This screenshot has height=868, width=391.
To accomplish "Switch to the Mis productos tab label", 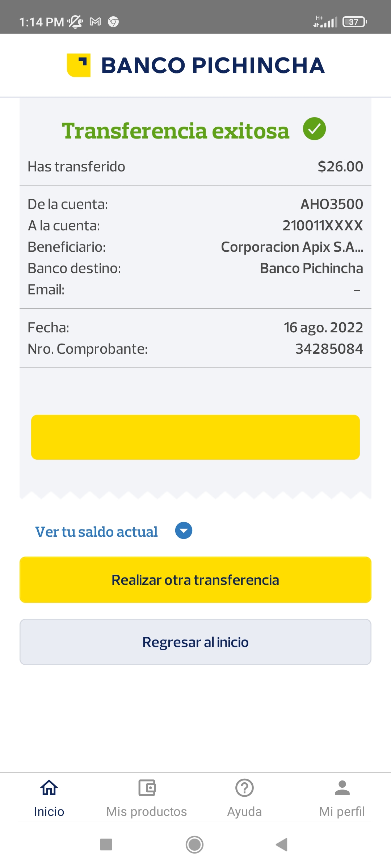I will (147, 812).
